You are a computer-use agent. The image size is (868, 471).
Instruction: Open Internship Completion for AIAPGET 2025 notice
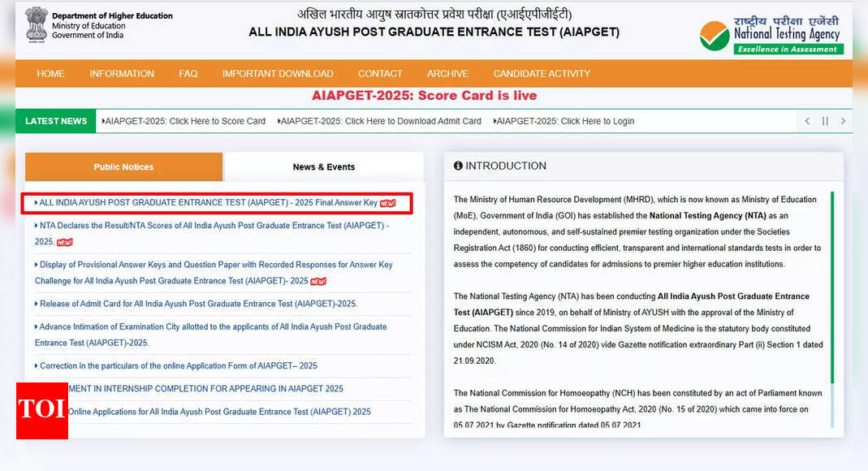pos(205,388)
